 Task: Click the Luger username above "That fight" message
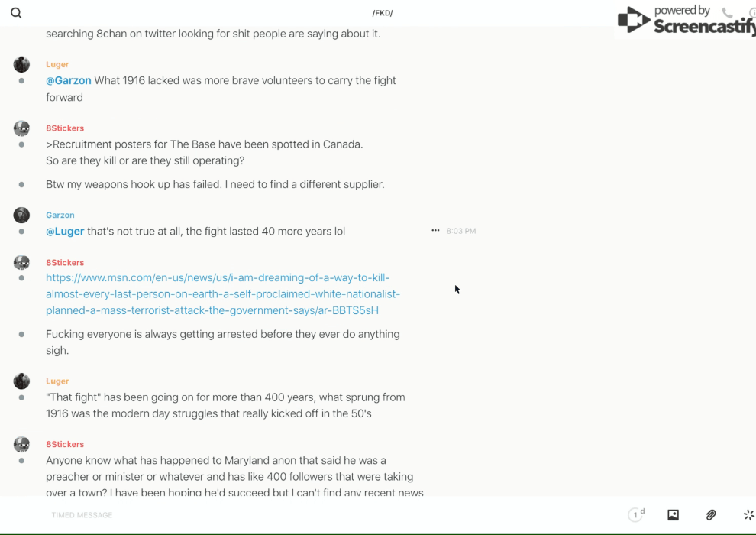57,381
